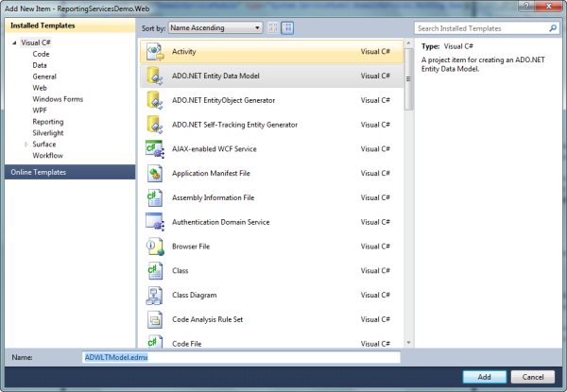567x392 pixels.
Task: Open the Installed Templates section
Action: 70,26
